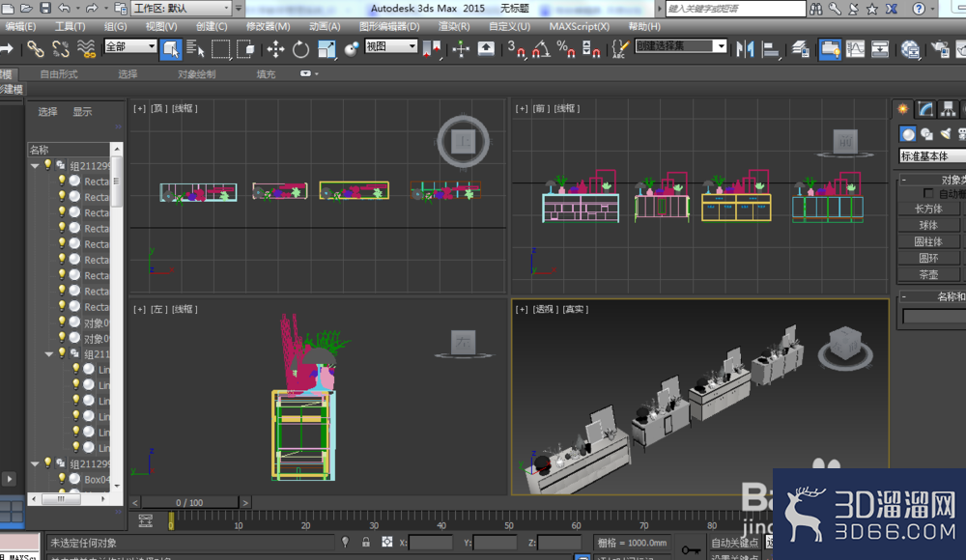The height and width of the screenshot is (560, 966).
Task: Toggle the Angle Snap icon
Action: (x=540, y=48)
